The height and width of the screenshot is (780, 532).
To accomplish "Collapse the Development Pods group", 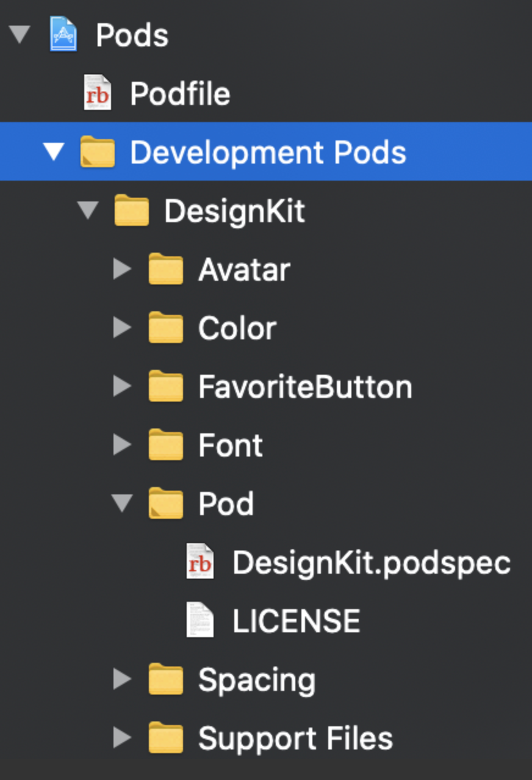I will [54, 152].
